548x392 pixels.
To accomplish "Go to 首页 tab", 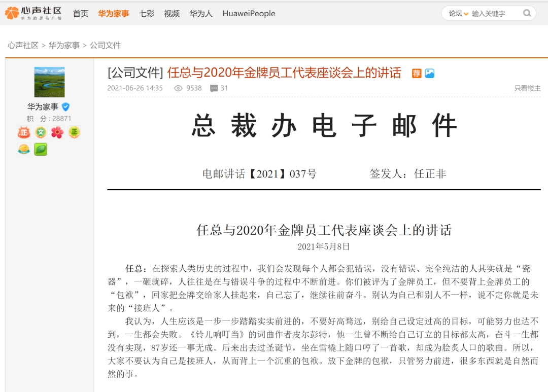I will [x=80, y=13].
